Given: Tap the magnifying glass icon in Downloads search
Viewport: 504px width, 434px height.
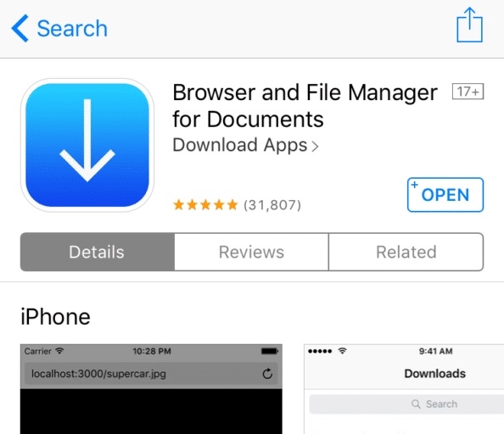Looking at the screenshot, I should click(416, 404).
